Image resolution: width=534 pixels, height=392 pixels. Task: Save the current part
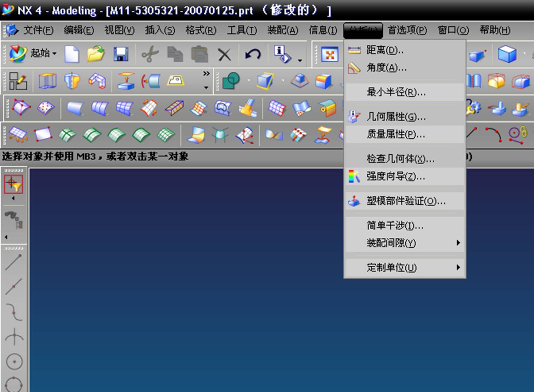click(x=120, y=54)
